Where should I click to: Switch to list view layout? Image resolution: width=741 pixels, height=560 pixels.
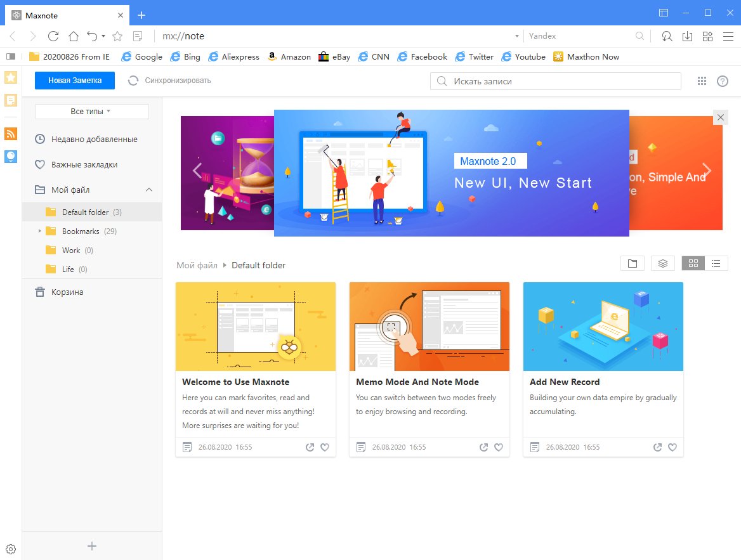coord(716,264)
